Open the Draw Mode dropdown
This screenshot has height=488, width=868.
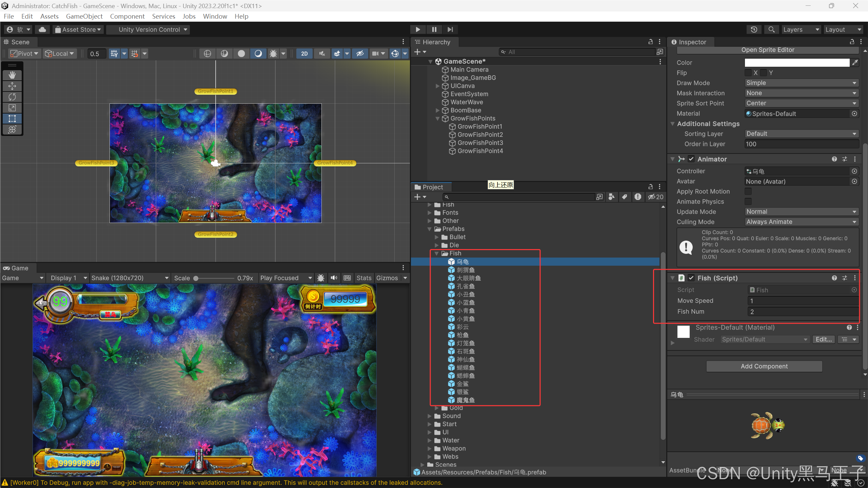(802, 83)
